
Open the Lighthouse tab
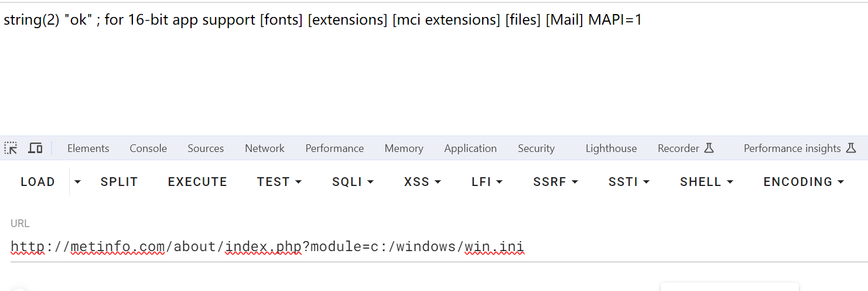coord(611,148)
